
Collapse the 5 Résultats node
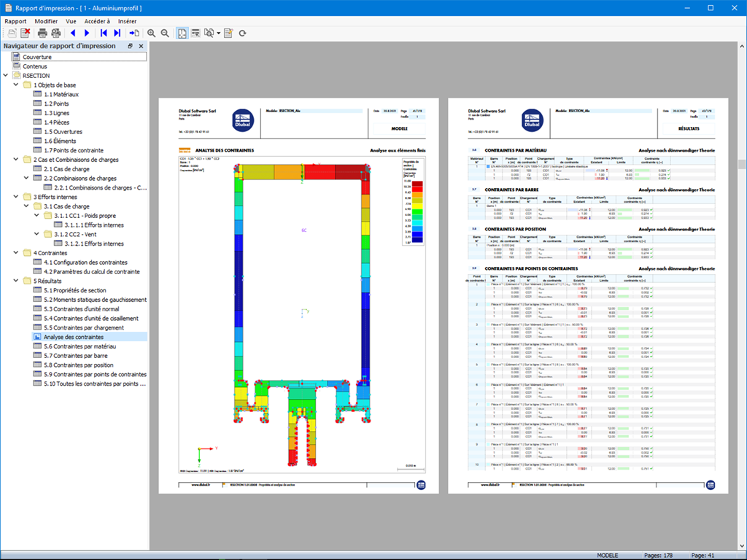(x=16, y=281)
